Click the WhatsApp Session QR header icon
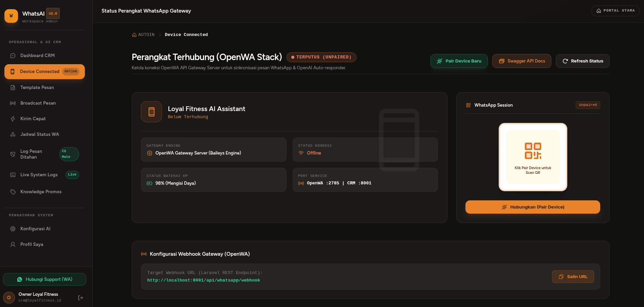 pos(468,105)
